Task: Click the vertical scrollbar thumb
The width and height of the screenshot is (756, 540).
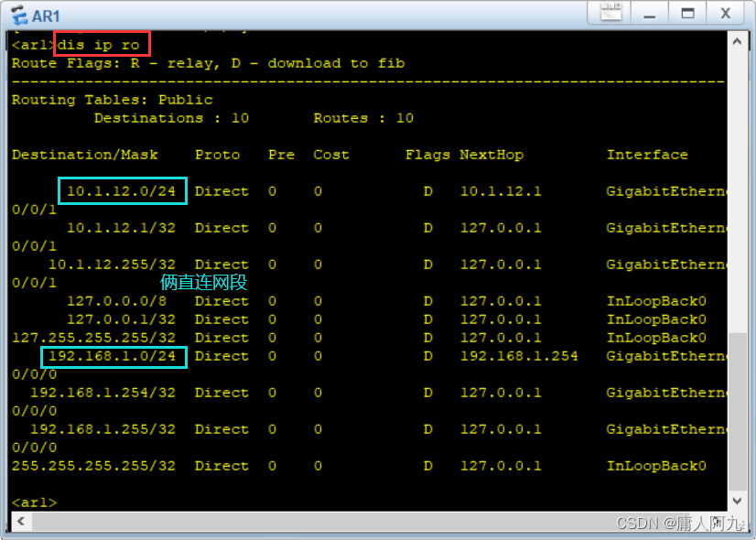Action: pyautogui.click(x=737, y=411)
